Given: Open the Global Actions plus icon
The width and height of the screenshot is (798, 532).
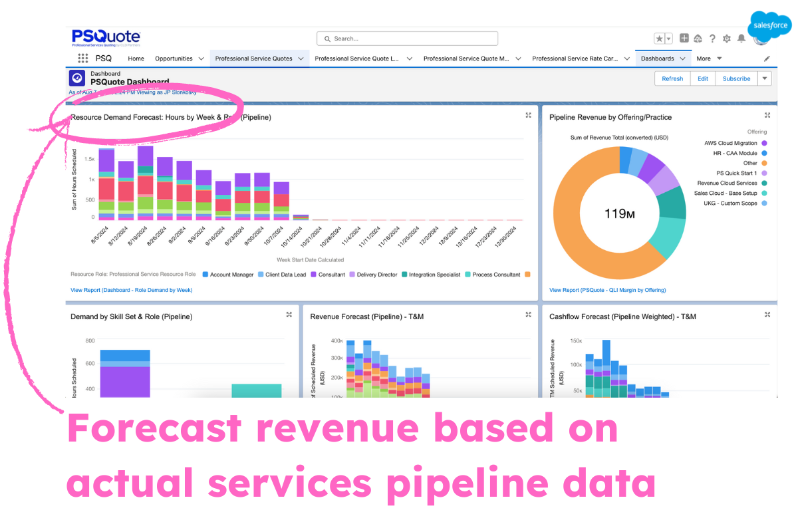Looking at the screenshot, I should (684, 39).
